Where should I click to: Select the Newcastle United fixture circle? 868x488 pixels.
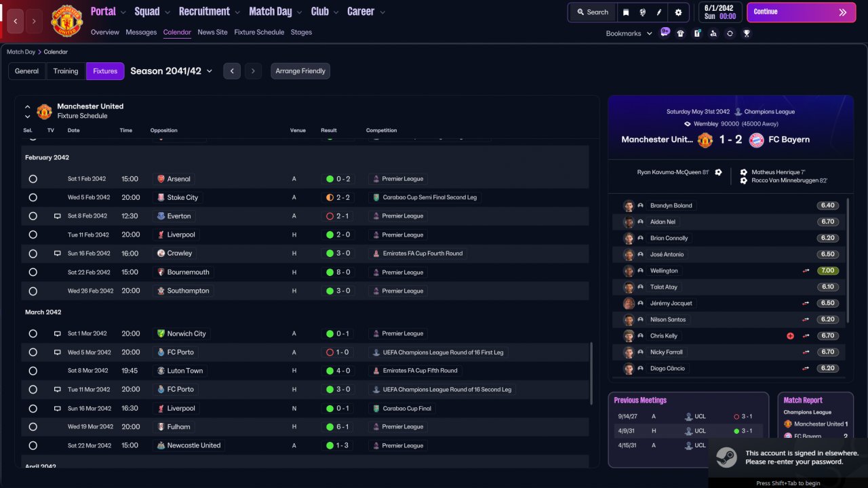(33, 446)
